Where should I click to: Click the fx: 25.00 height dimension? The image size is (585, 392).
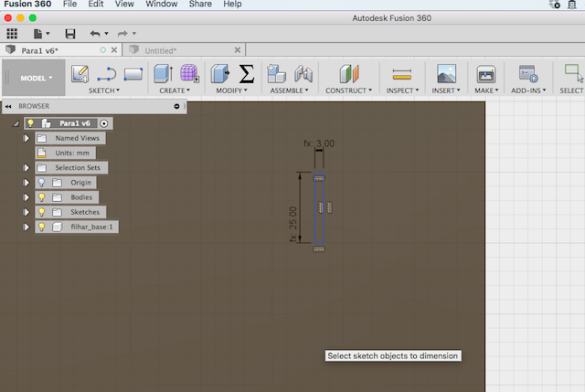292,224
